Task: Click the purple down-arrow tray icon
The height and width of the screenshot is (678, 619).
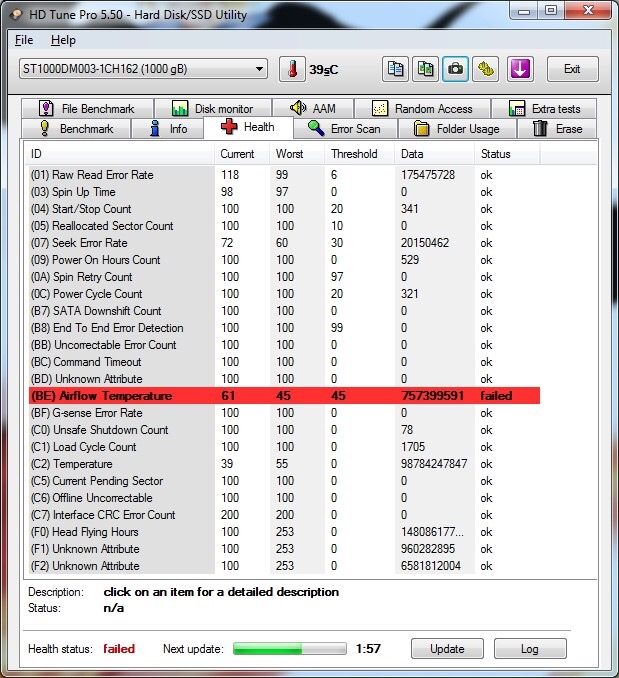Action: click(x=520, y=69)
